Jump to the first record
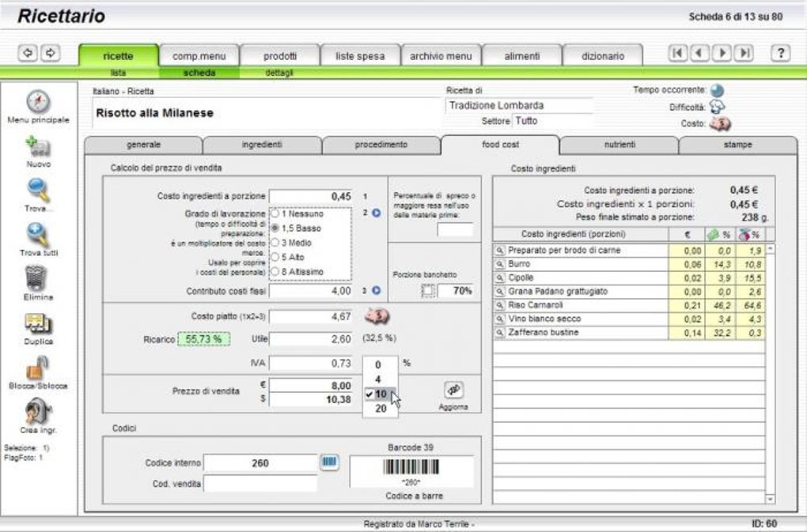The width and height of the screenshot is (807, 532). (678, 53)
